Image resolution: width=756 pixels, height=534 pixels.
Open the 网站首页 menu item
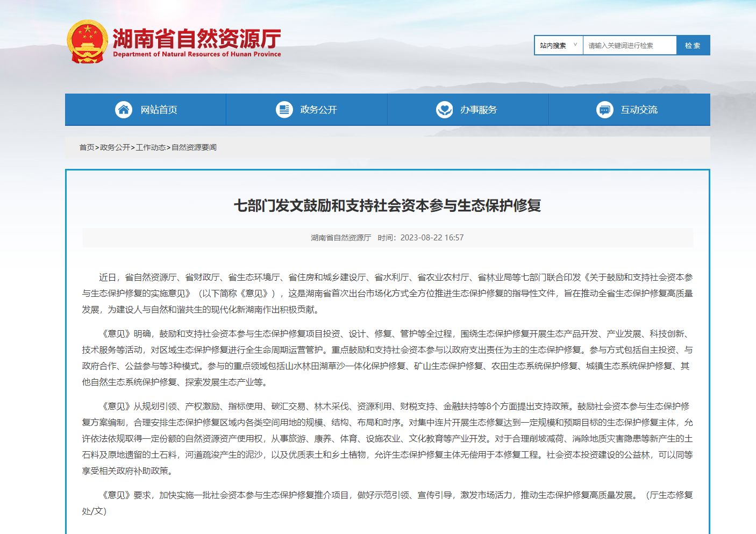point(146,110)
